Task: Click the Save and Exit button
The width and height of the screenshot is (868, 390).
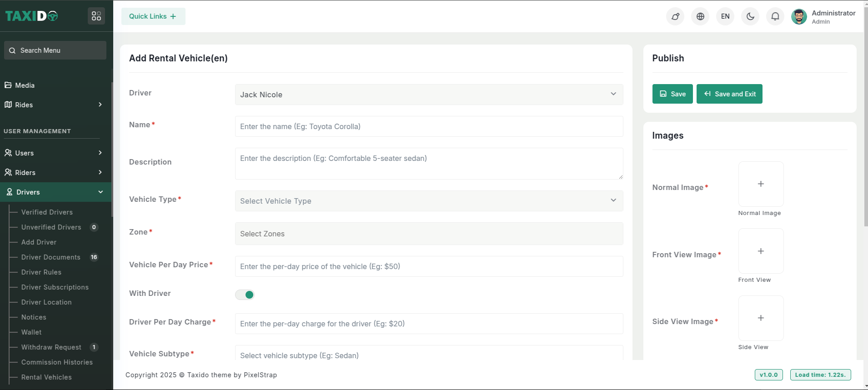Action: click(x=729, y=94)
